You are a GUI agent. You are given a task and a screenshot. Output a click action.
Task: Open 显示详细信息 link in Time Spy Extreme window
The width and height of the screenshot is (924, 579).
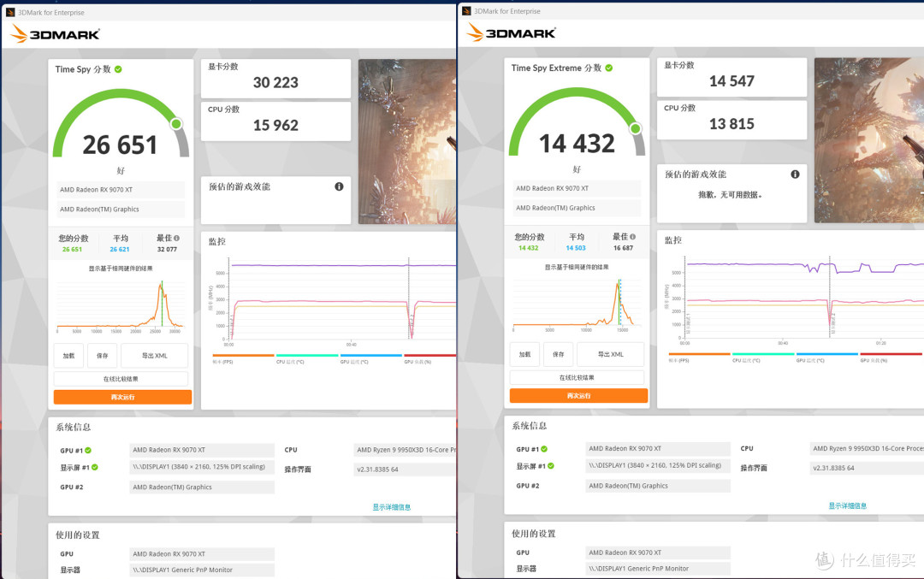tap(847, 506)
